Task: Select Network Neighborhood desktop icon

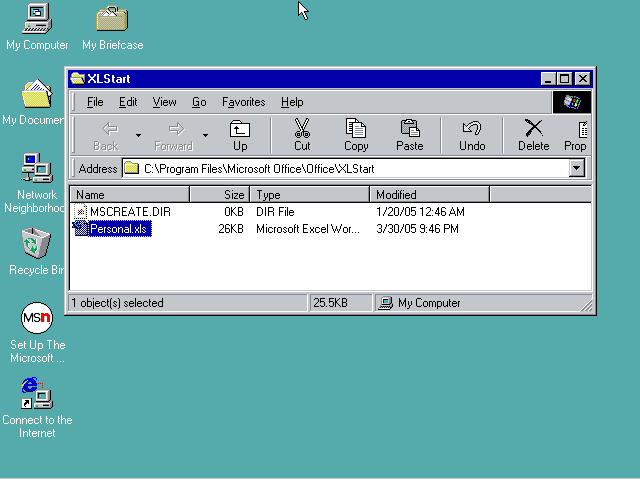Action: click(36, 183)
